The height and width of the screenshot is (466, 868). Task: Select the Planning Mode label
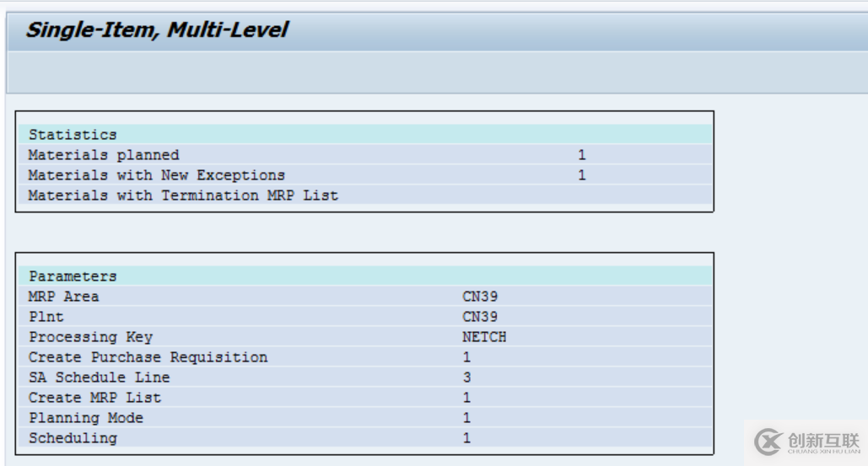(x=86, y=417)
